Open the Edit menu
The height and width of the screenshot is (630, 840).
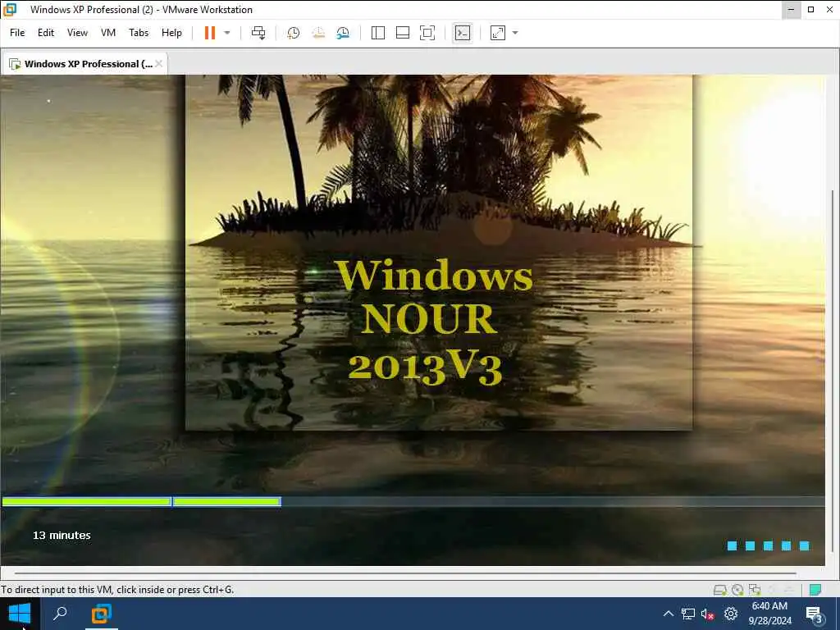46,33
